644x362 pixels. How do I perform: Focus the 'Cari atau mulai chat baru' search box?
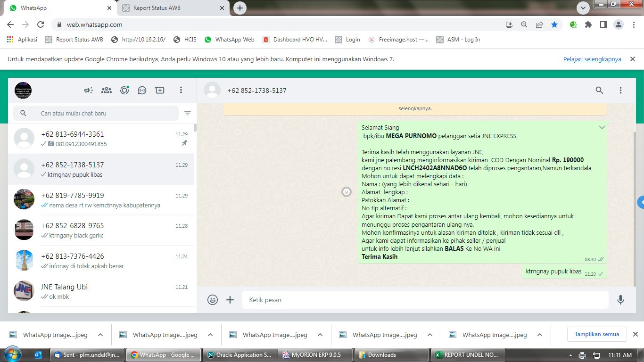pos(96,113)
